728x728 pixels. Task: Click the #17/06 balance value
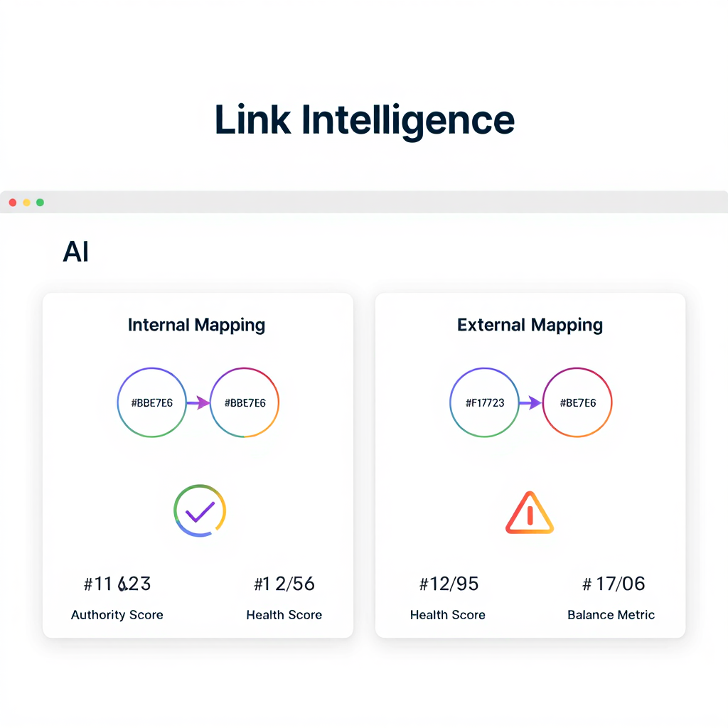[614, 584]
